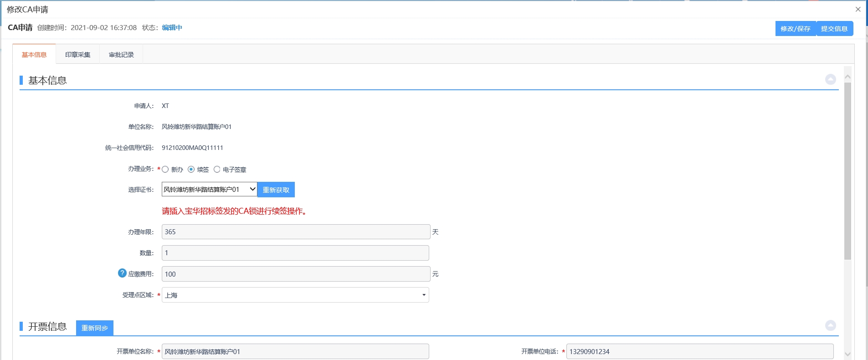Viewport: 868px width, 360px height.
Task: Choose the 电子签章 radio option
Action: coord(217,170)
